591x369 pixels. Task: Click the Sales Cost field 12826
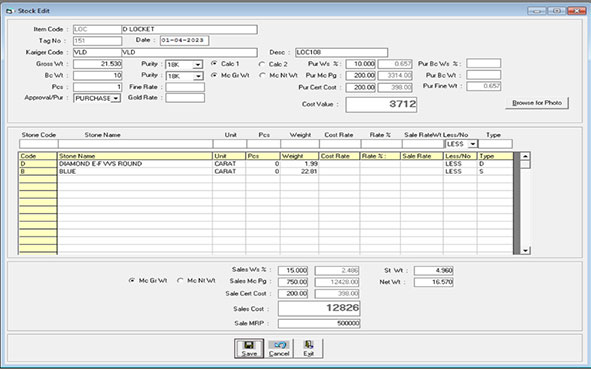click(x=319, y=308)
